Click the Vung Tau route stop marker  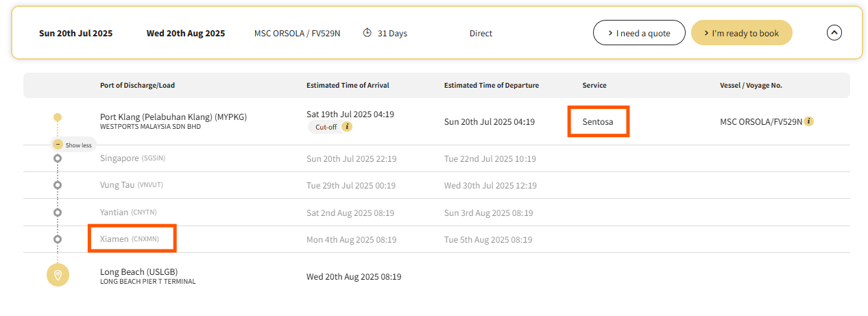(x=58, y=185)
